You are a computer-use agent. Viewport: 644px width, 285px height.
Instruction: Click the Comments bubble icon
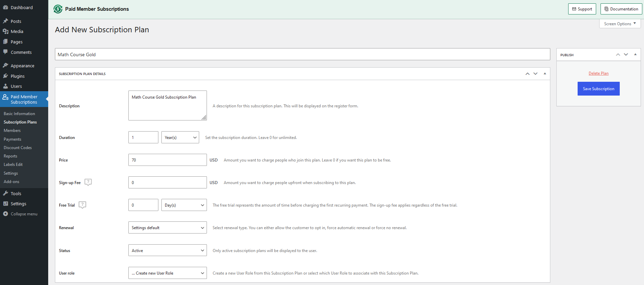pyautogui.click(x=5, y=52)
